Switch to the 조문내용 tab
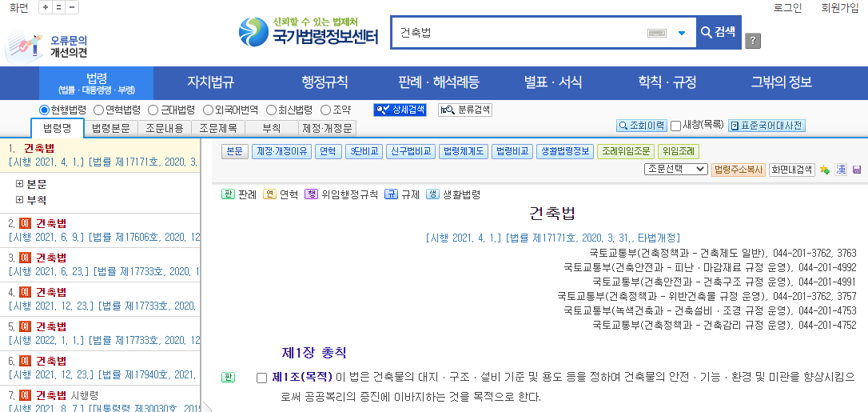Viewport: 868px width, 412px height. coord(165,129)
